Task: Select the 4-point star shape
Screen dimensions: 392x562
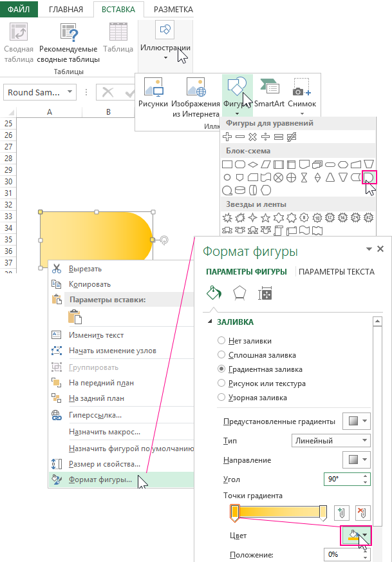Action: coord(253,218)
